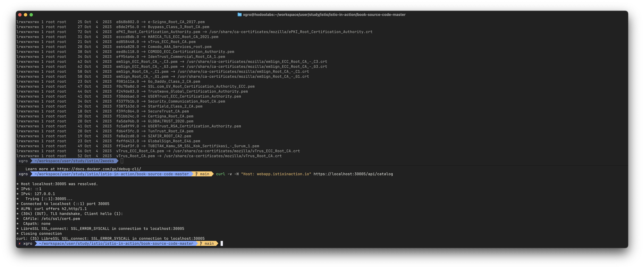Click the "Host localhost:30005 was resolved." line
This screenshot has height=269, width=644.
click(x=57, y=184)
